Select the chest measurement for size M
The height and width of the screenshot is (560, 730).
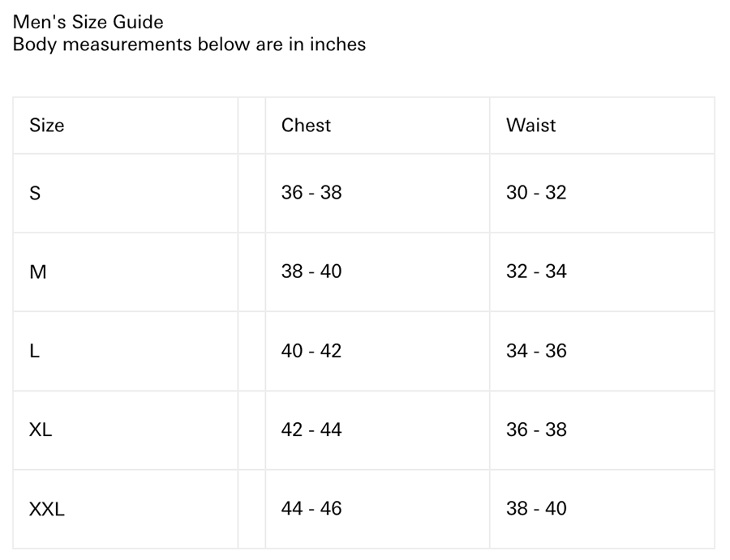tap(311, 271)
